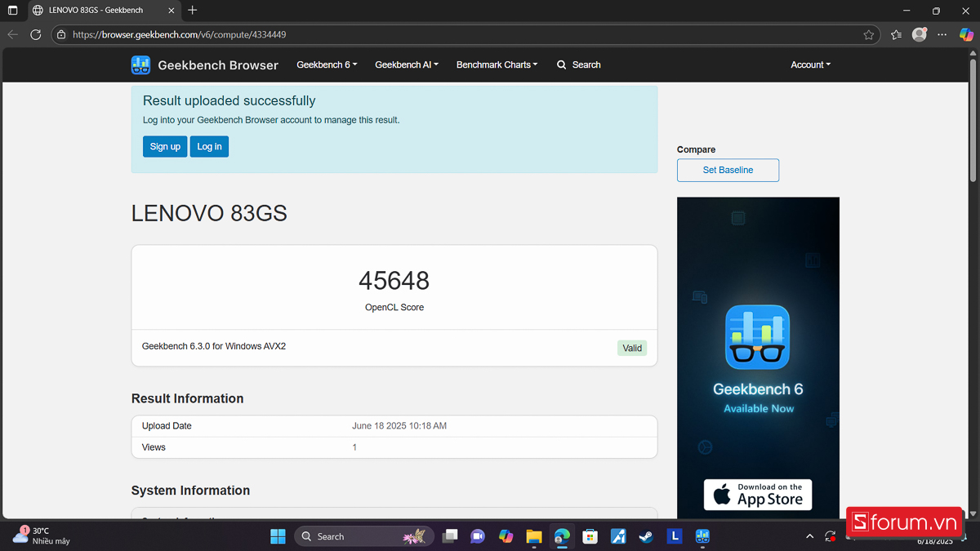This screenshot has height=551, width=980.
Task: Click the System Information heading
Action: click(x=191, y=491)
